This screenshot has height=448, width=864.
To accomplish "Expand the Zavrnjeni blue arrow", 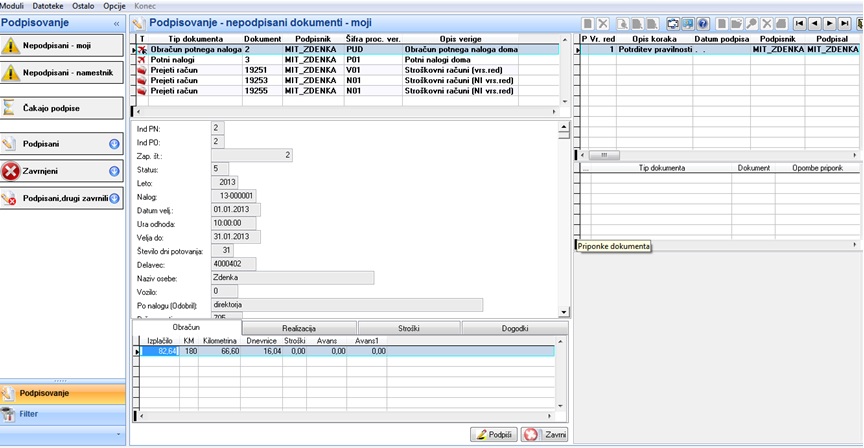I will click(114, 171).
